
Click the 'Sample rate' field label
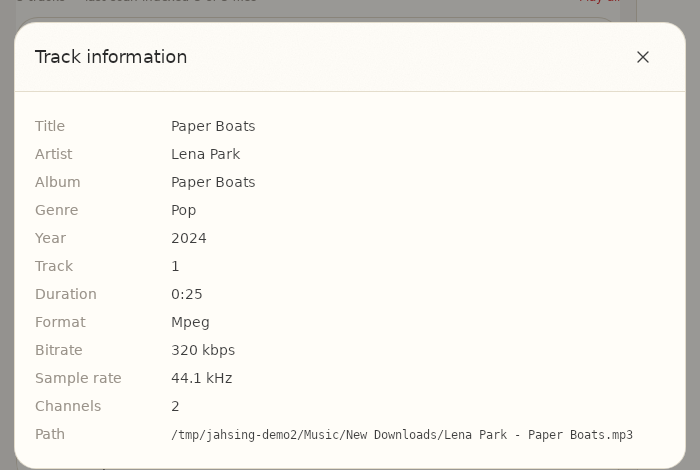[x=78, y=378]
